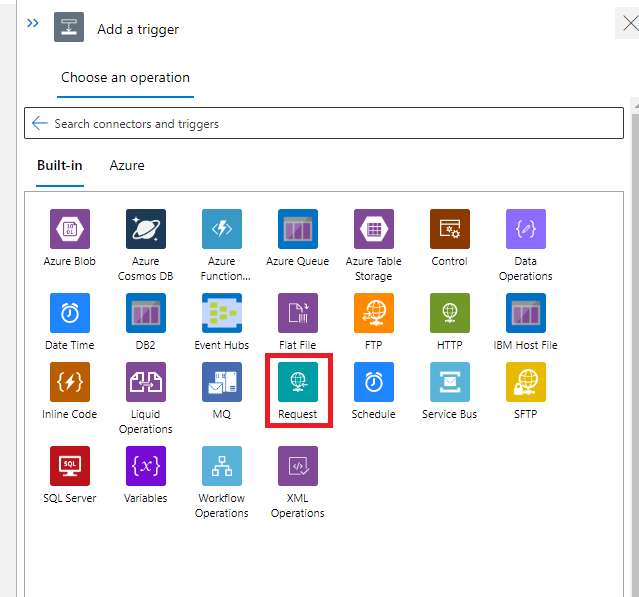Choose the Azure Cosmos DB connector
The width and height of the screenshot is (639, 597).
[x=146, y=229]
